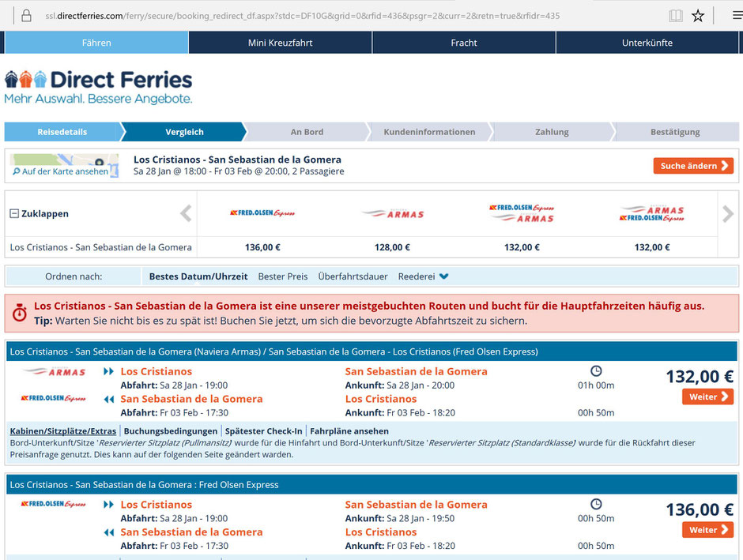This screenshot has width=743, height=560.
Task: Expand the Reederei dropdown arrow
Action: click(x=443, y=276)
